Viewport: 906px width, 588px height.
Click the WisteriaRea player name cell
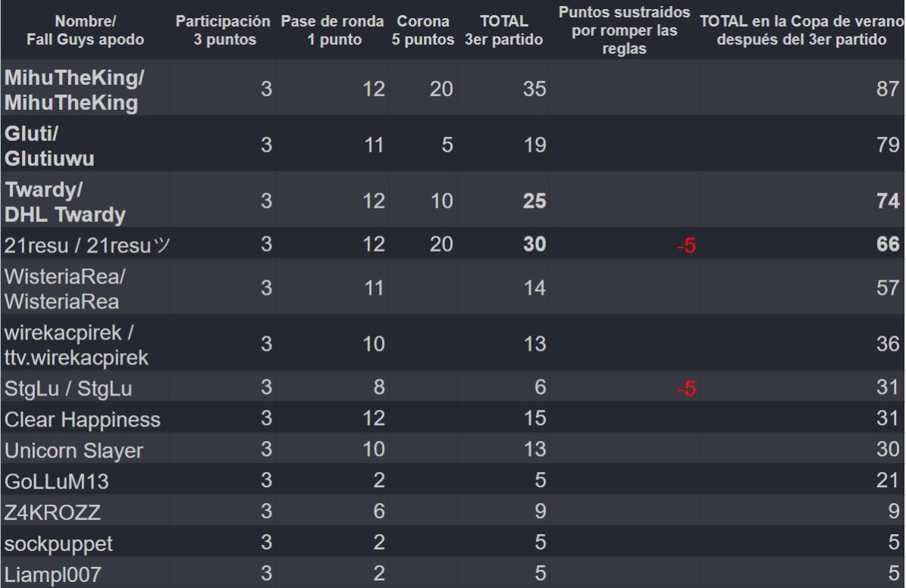(x=66, y=288)
